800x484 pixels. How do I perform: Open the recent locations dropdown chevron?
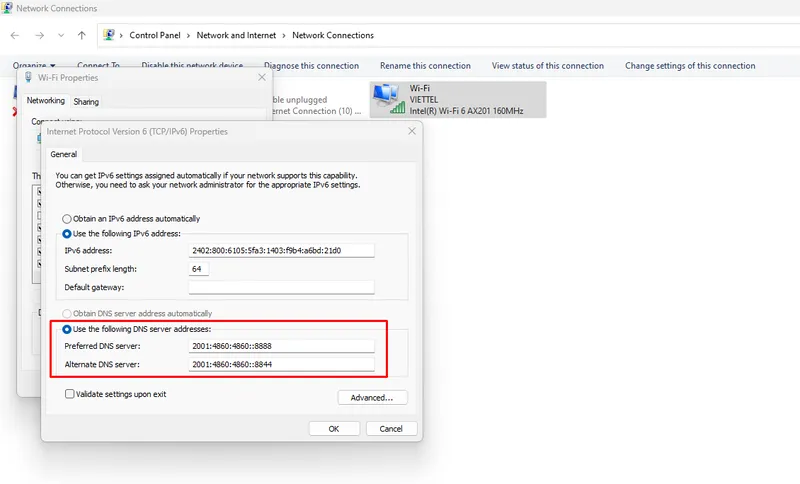[x=61, y=35]
